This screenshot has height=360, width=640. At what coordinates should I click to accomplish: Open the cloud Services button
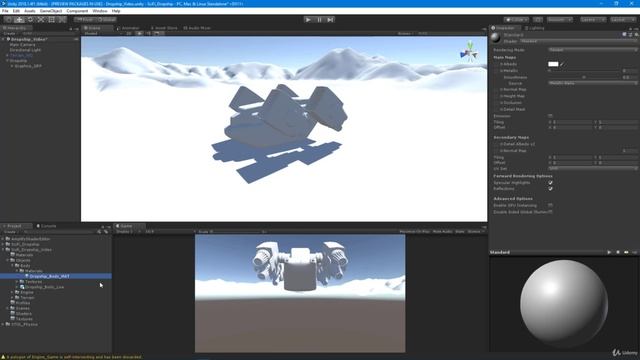(x=538, y=20)
